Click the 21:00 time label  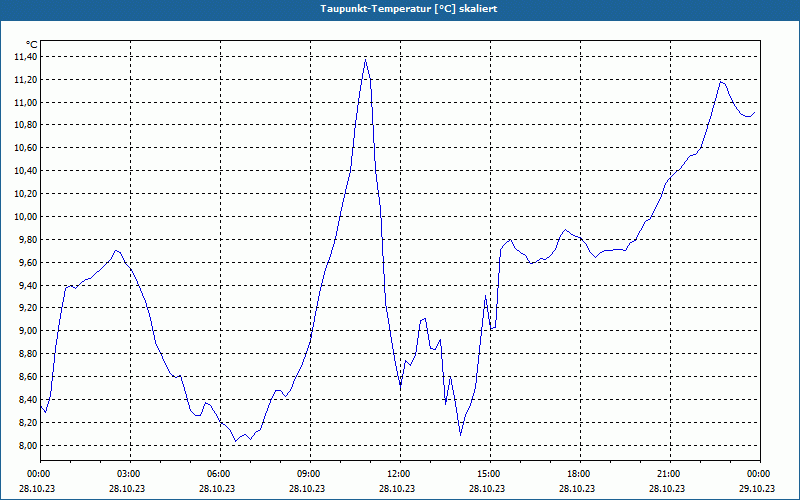(x=668, y=474)
